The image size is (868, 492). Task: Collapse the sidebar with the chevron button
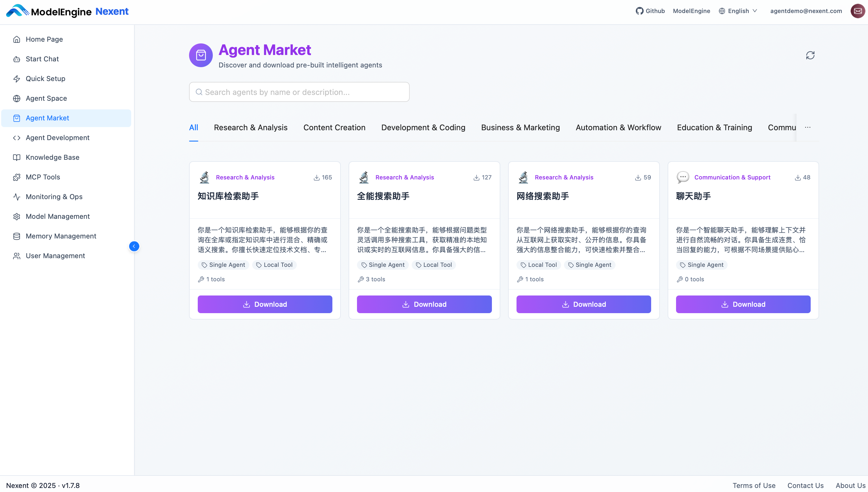click(x=134, y=246)
